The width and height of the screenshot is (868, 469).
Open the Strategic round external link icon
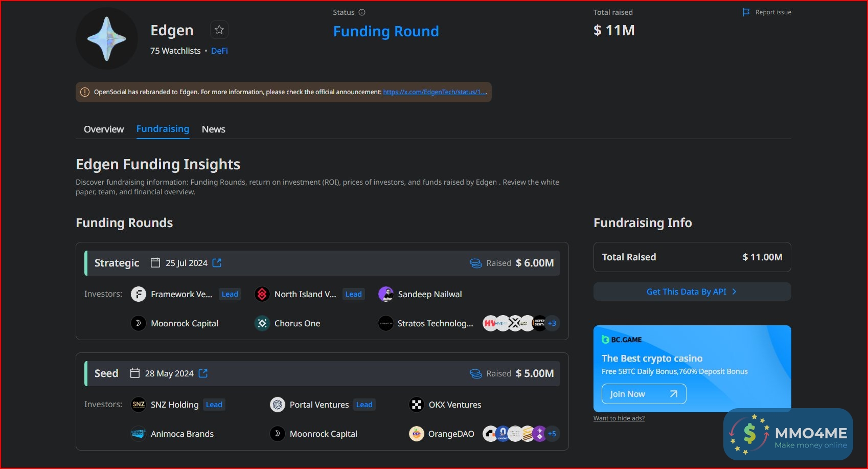pyautogui.click(x=217, y=263)
